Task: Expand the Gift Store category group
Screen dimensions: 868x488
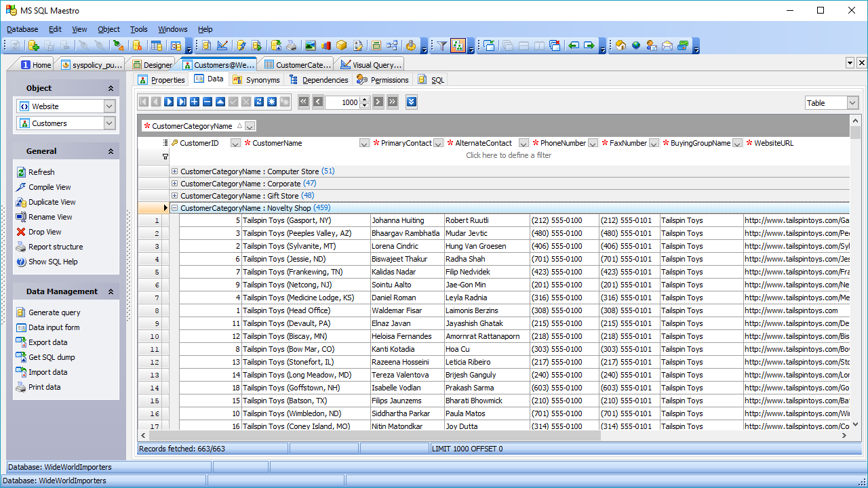Action: [175, 196]
